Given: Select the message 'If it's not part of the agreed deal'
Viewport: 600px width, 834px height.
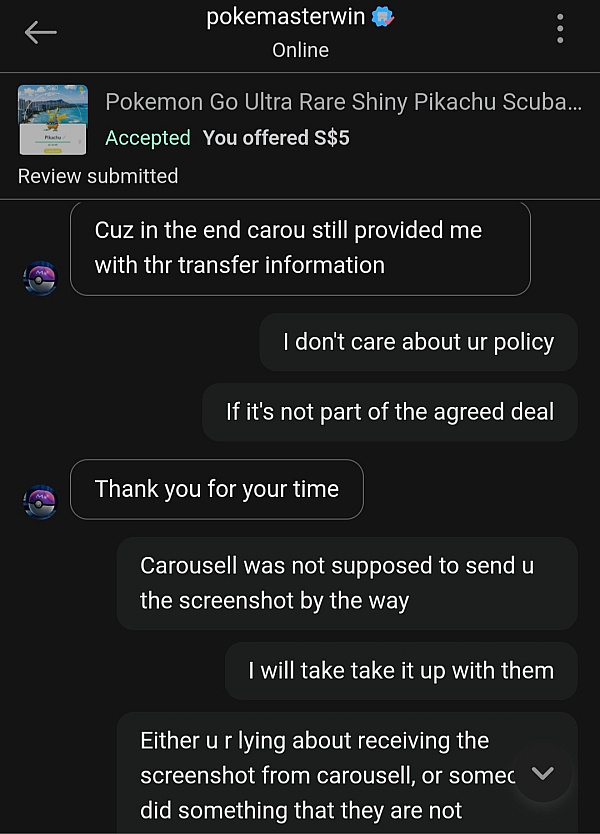Looking at the screenshot, I should pos(390,412).
